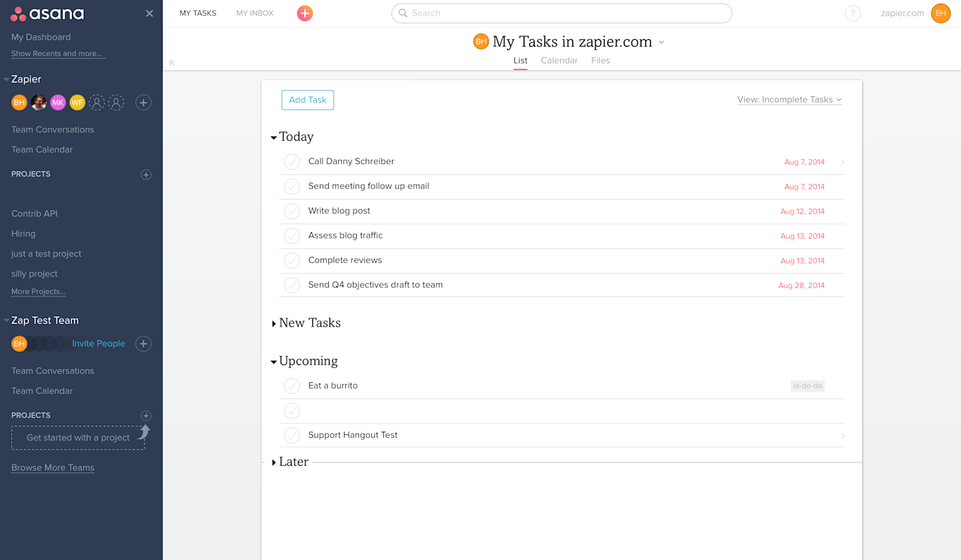
Task: Open the Hiring project
Action: [x=23, y=234]
